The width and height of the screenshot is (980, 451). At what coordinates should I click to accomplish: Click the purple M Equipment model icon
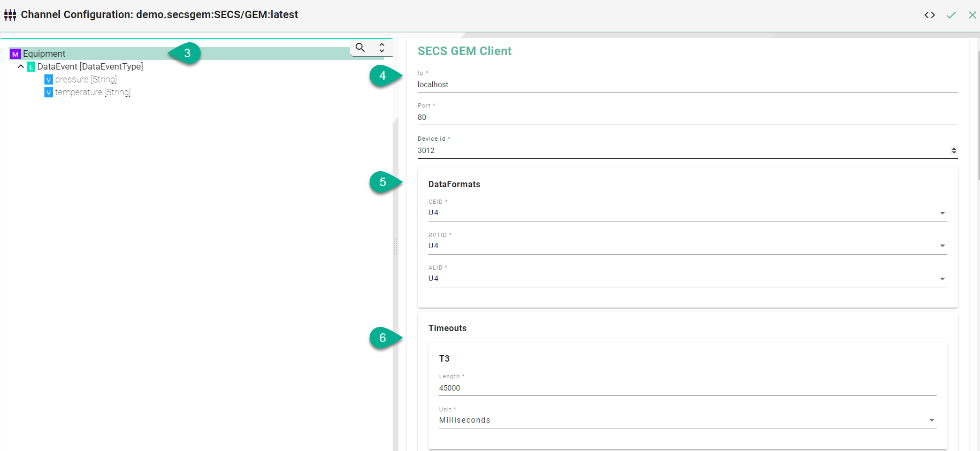(x=16, y=54)
